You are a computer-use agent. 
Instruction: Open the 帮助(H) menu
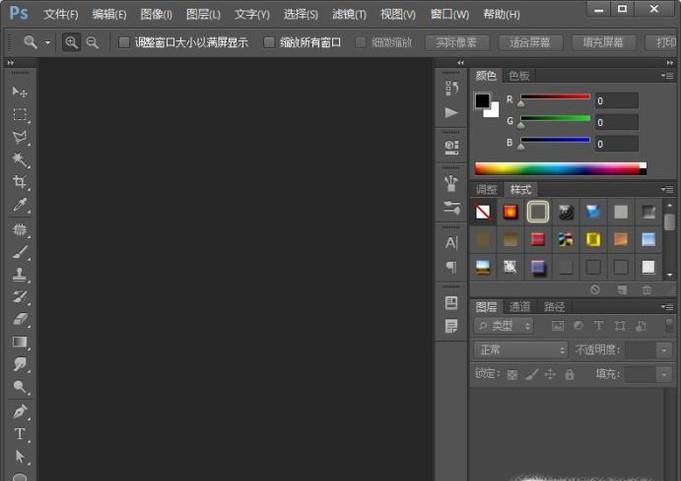(x=502, y=14)
